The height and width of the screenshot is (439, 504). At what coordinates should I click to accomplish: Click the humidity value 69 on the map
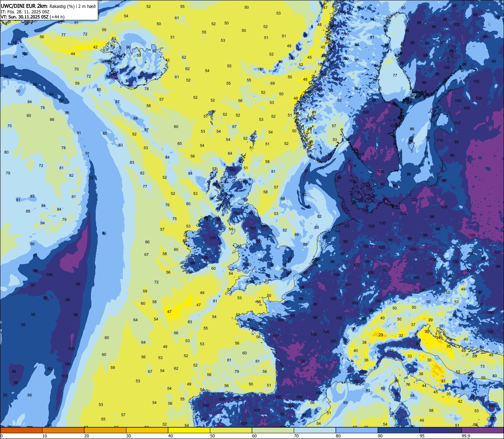click(x=272, y=83)
